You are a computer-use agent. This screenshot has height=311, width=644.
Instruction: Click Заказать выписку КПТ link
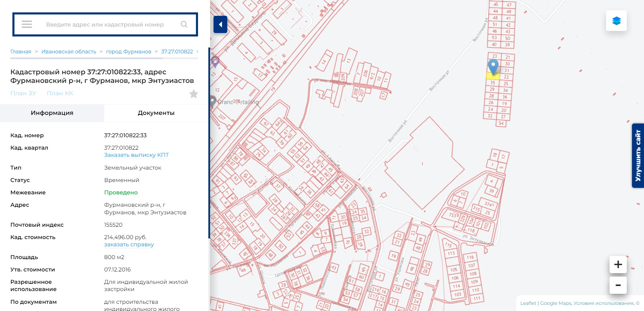pyautogui.click(x=136, y=155)
